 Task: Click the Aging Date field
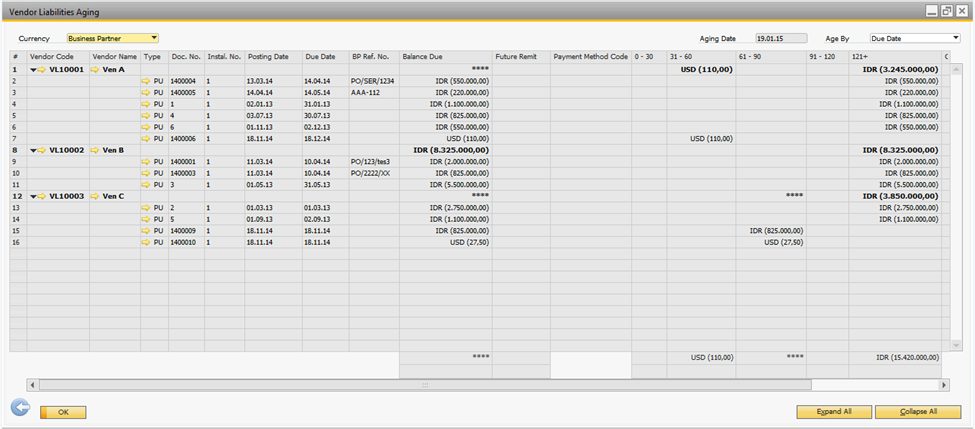coord(782,39)
